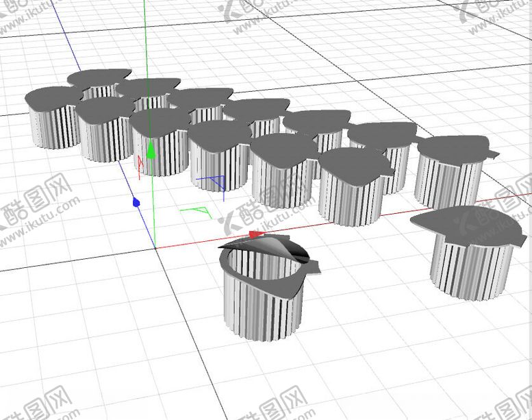Select the open cup with peeled lid
The width and height of the screenshot is (532, 420).
[268, 287]
